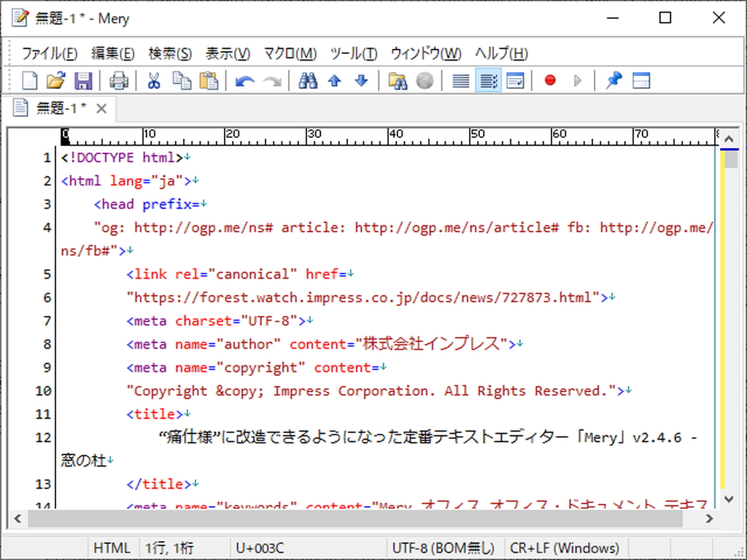The width and height of the screenshot is (747, 560).
Task: Click the Impress Corporation text on line 10
Action: [351, 391]
